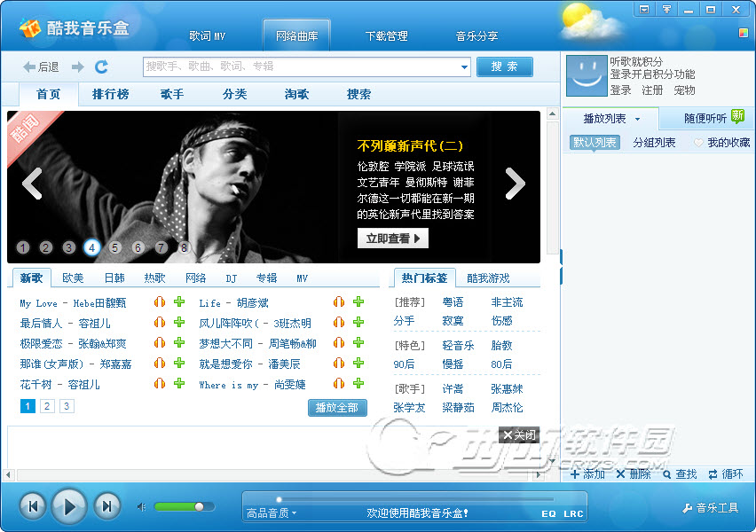Add 花千树 - 容祖儿 with plus icon
The height and width of the screenshot is (532, 756).
[x=179, y=384]
